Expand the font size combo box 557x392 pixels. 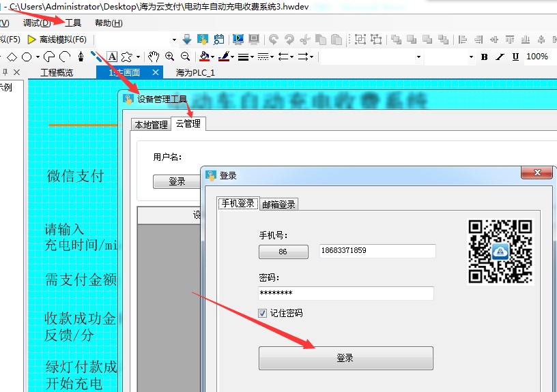(x=470, y=57)
